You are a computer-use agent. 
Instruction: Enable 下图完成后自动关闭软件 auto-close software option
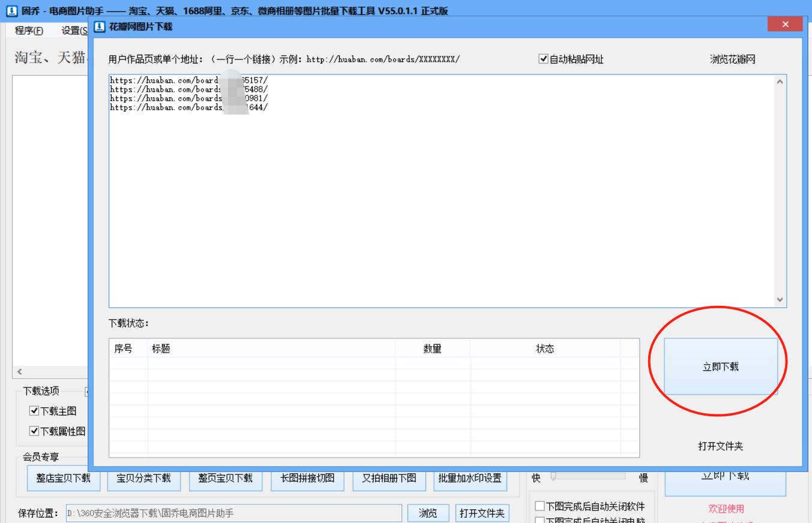click(x=539, y=507)
